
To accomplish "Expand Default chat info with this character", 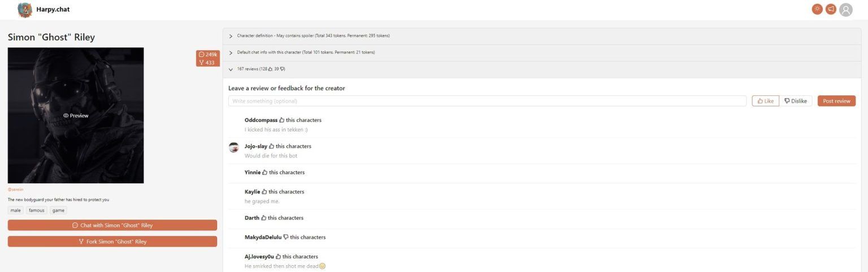I will pyautogui.click(x=231, y=52).
